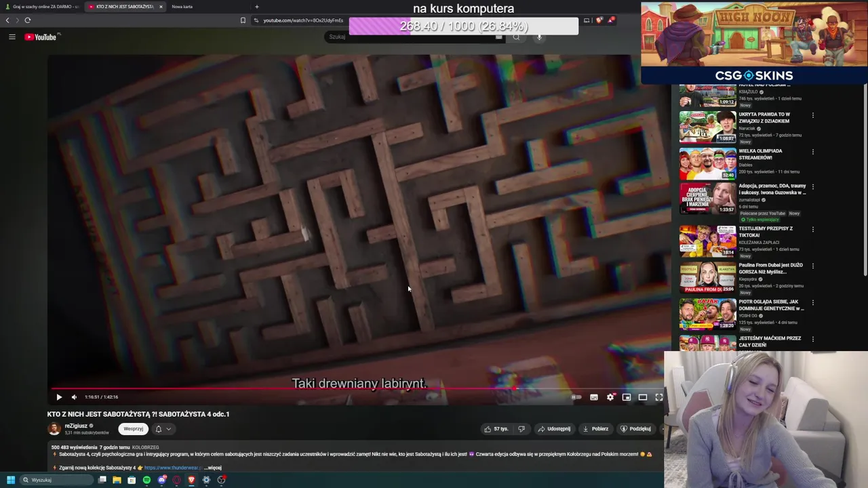The height and width of the screenshot is (488, 868).
Task: Dislike the video
Action: coord(521,428)
